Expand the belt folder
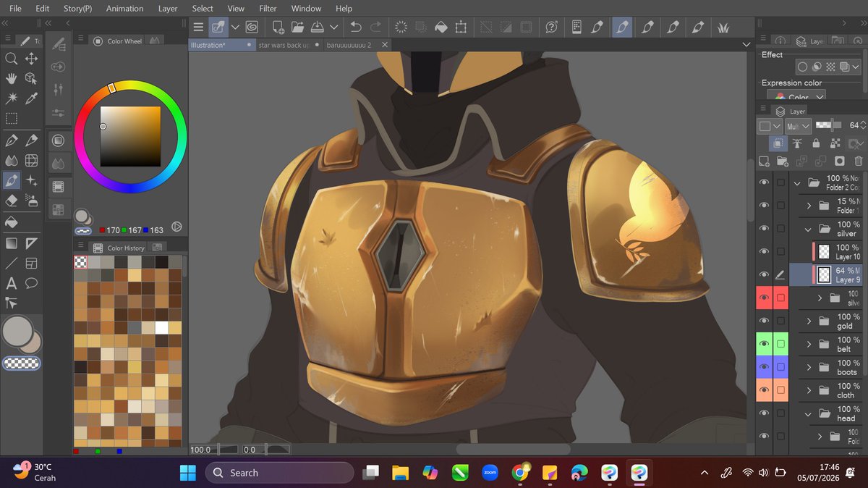The width and height of the screenshot is (868, 488). pyautogui.click(x=808, y=345)
